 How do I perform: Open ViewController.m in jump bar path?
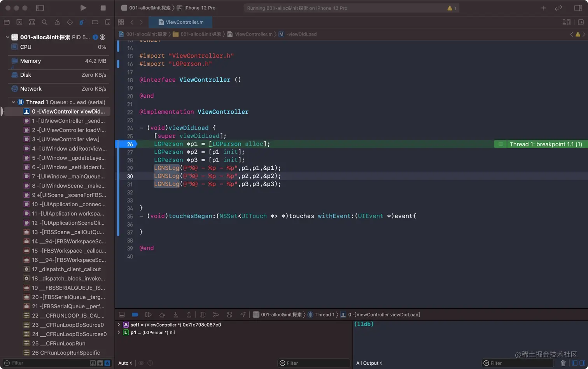(x=250, y=34)
